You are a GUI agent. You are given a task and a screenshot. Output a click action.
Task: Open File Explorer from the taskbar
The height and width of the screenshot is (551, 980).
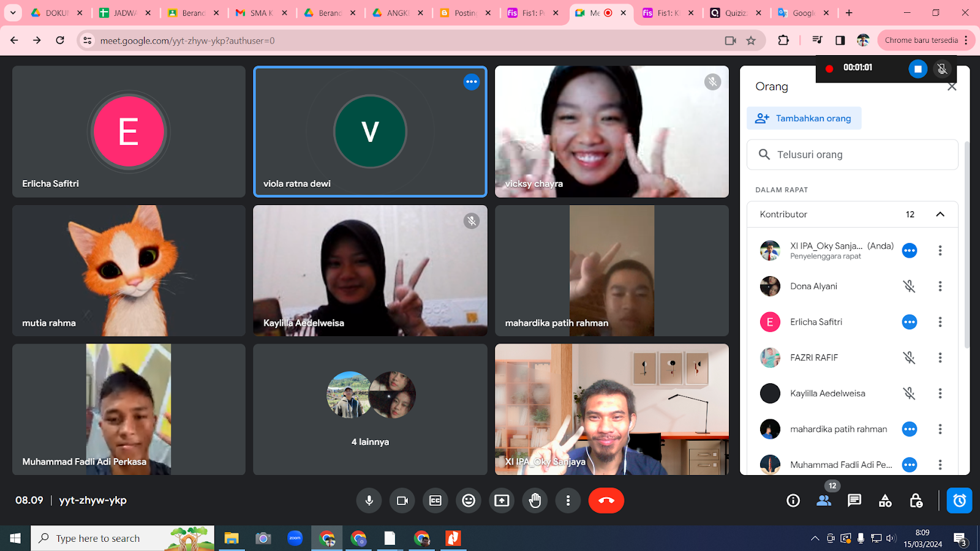click(x=231, y=538)
